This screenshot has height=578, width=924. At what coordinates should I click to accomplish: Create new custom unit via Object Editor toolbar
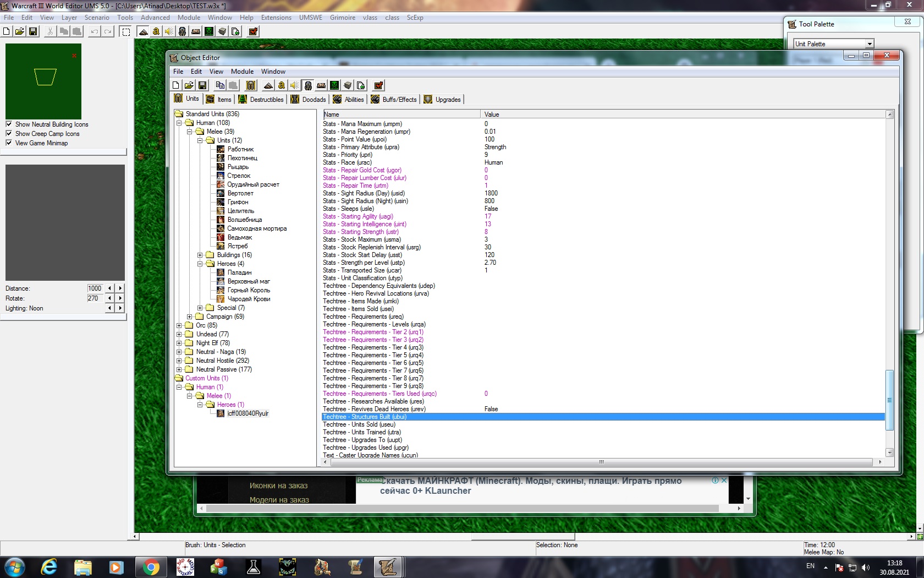(x=251, y=85)
